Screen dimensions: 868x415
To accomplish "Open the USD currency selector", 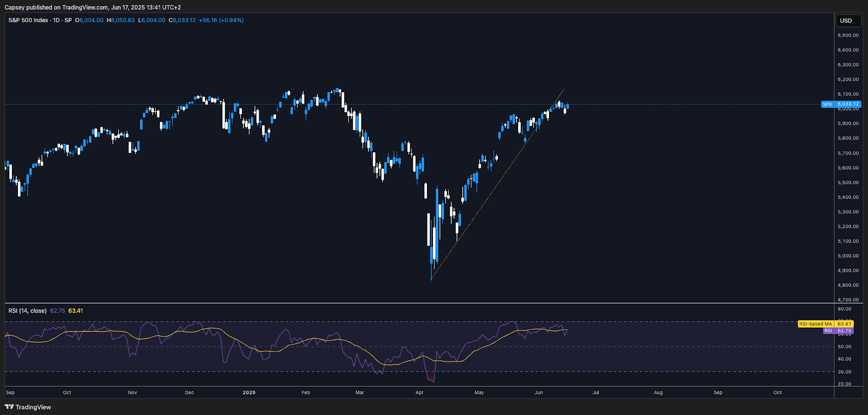I will [846, 21].
